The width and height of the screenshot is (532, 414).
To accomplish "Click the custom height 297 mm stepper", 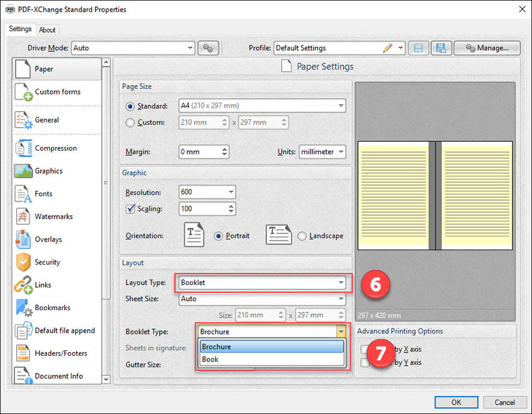I will 284,123.
